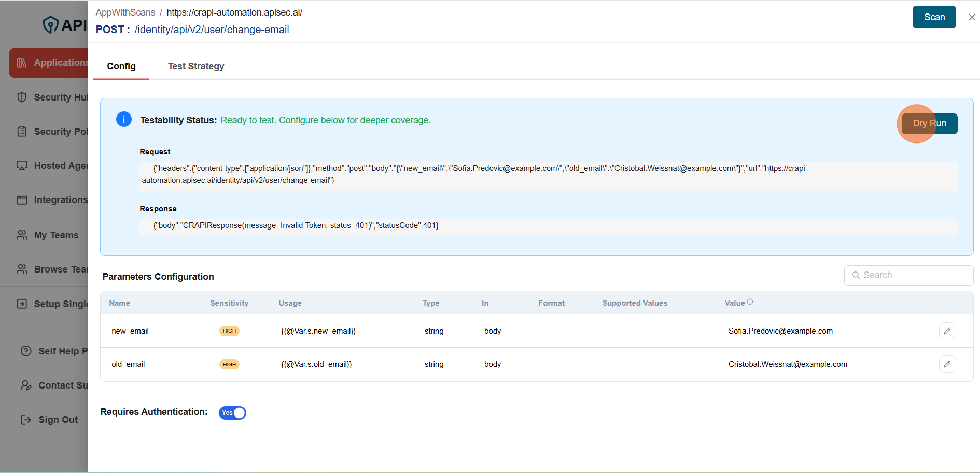The image size is (980, 473).
Task: Select the Config tab
Action: click(x=121, y=66)
